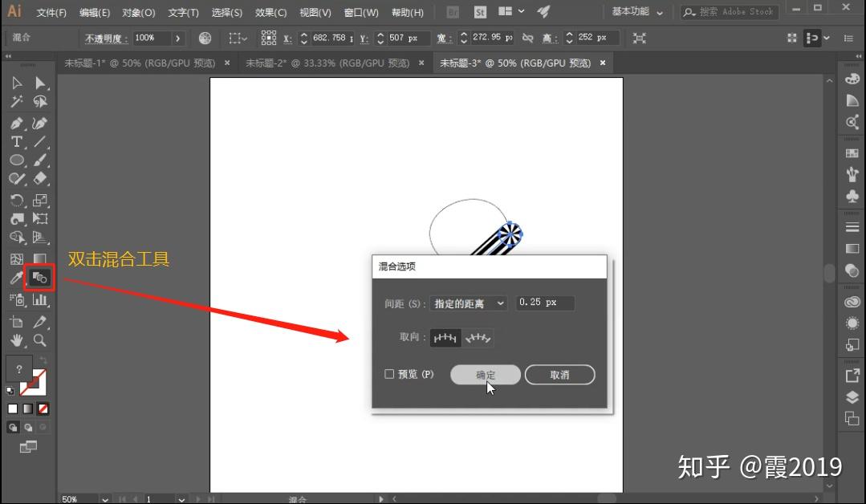
Task: Select the Zoom tool
Action: (x=40, y=340)
